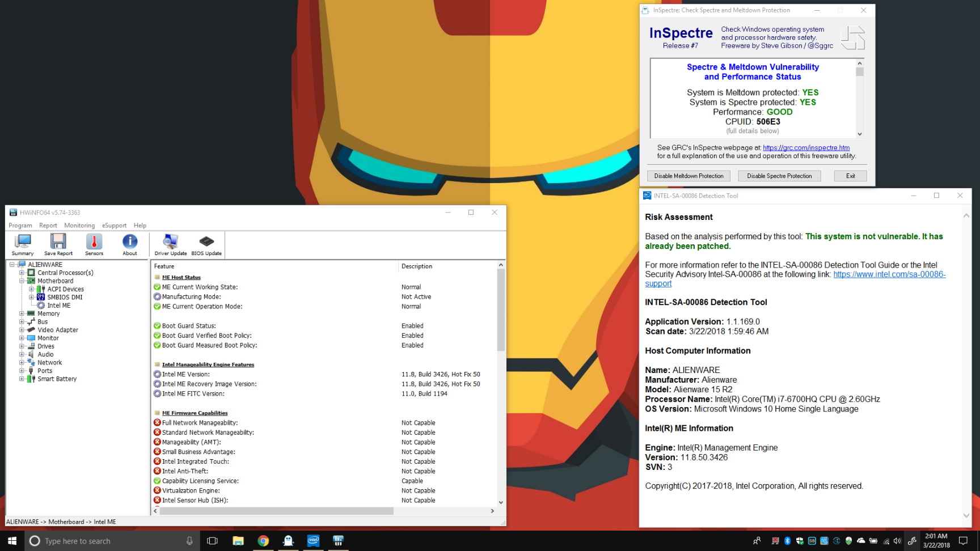Open the eSupport menu
The image size is (980, 551).
[x=115, y=226]
